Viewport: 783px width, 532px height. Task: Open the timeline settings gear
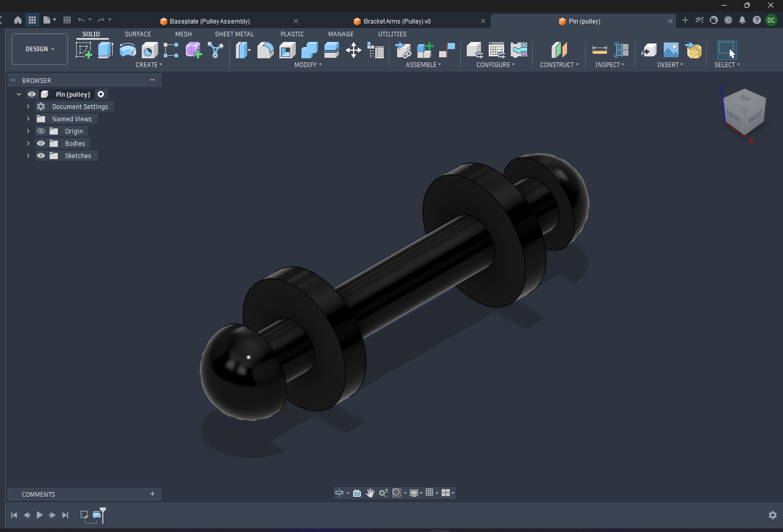point(773,515)
